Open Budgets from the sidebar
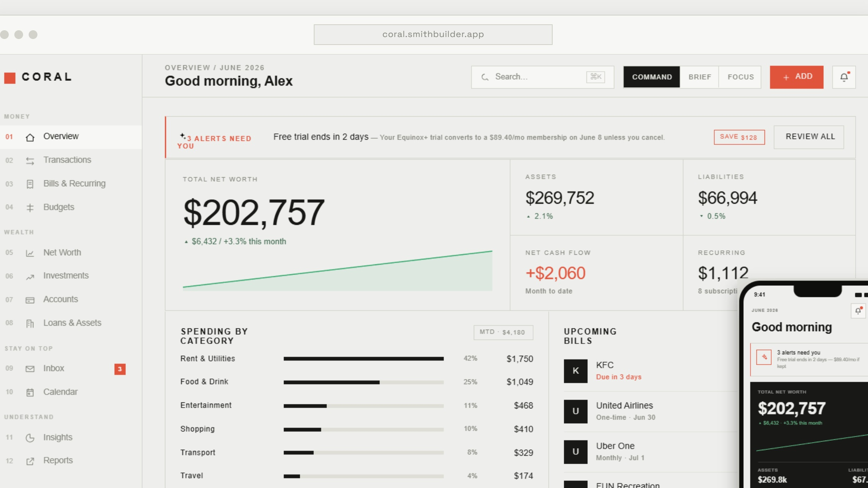The height and width of the screenshot is (488, 868). coord(71,207)
